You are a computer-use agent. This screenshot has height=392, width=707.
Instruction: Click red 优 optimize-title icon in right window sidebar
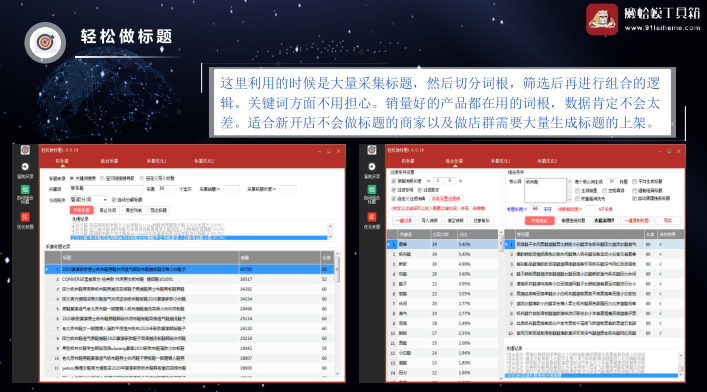coord(372,217)
